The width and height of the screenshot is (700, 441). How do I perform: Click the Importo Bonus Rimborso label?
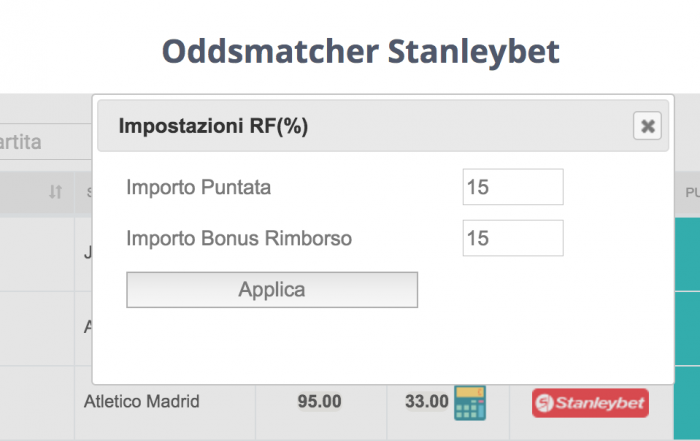coord(239,238)
